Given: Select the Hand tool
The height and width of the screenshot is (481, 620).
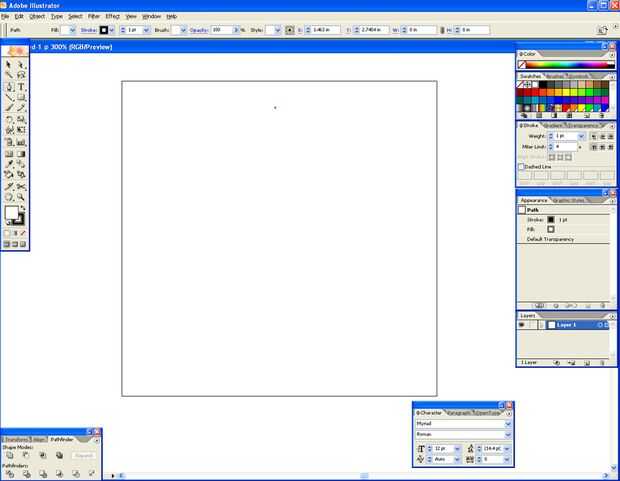Looking at the screenshot, I should [9, 197].
